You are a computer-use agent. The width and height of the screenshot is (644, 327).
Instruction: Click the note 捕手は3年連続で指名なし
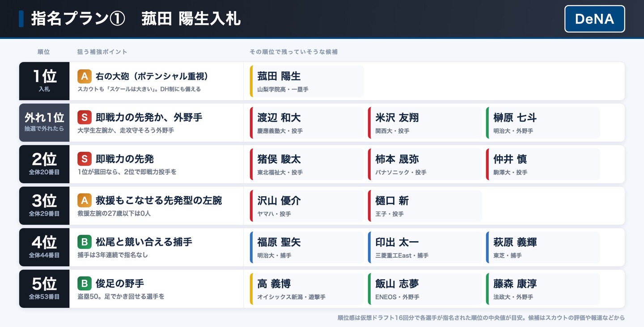113,255
